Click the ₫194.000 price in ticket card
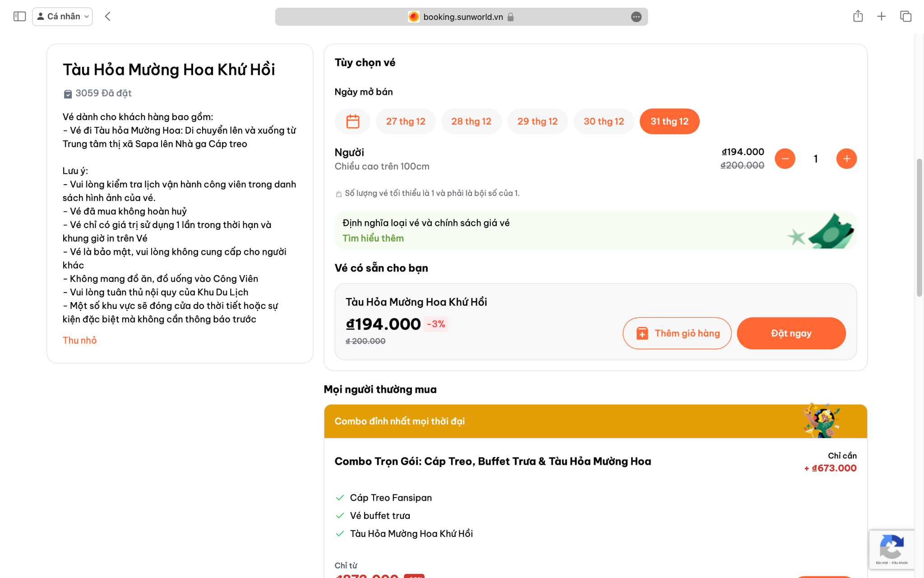This screenshot has height=578, width=924. (383, 324)
